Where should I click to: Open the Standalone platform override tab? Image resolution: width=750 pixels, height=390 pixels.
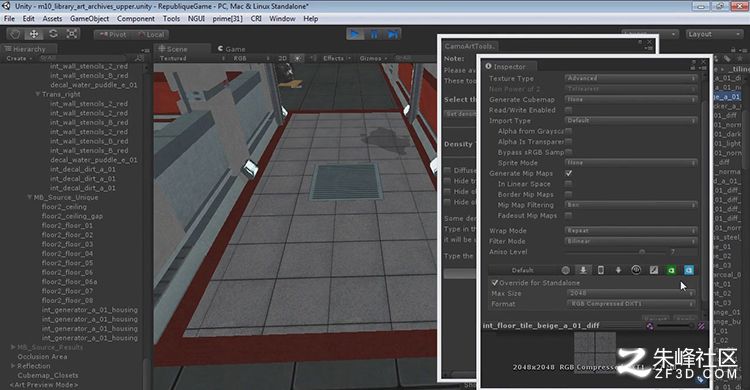coord(583,270)
